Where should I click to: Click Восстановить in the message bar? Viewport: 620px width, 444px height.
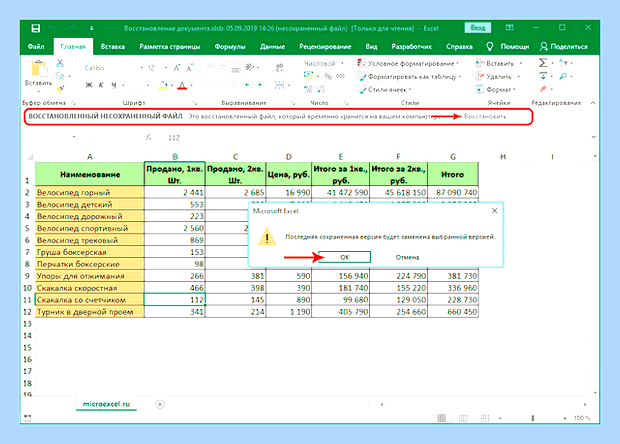(x=485, y=117)
